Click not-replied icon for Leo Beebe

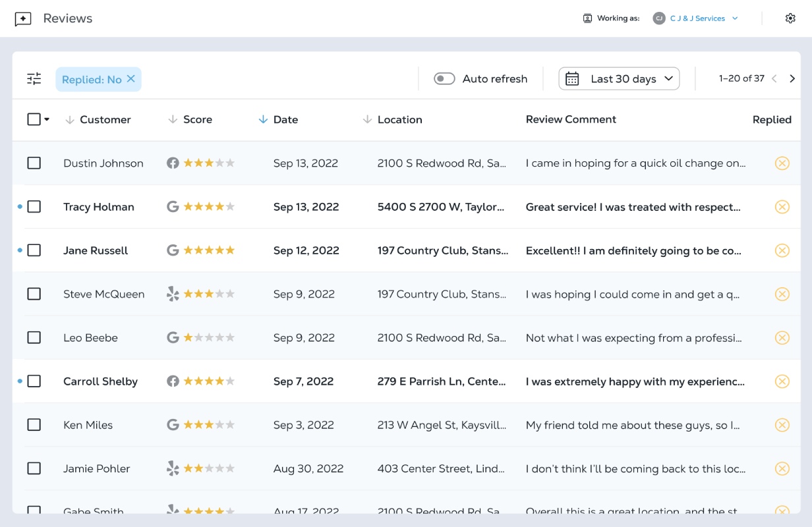pyautogui.click(x=782, y=337)
